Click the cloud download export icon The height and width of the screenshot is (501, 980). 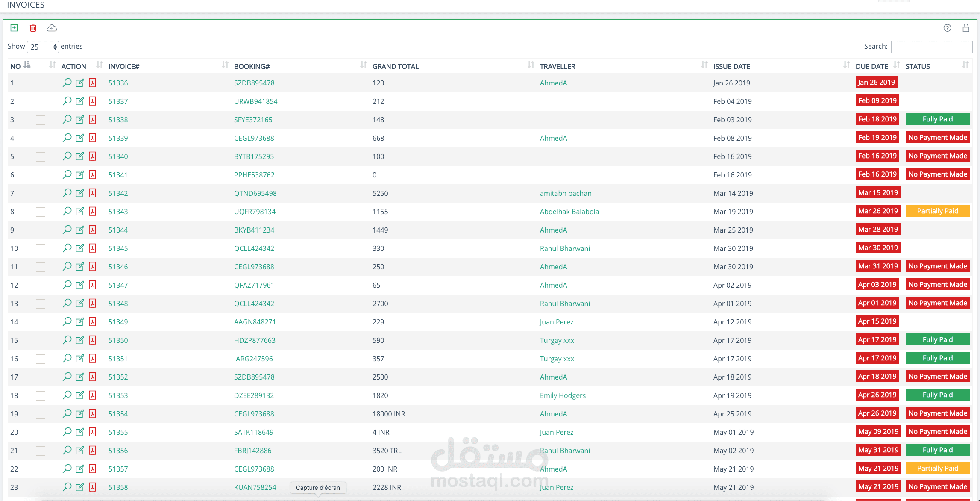pos(52,28)
